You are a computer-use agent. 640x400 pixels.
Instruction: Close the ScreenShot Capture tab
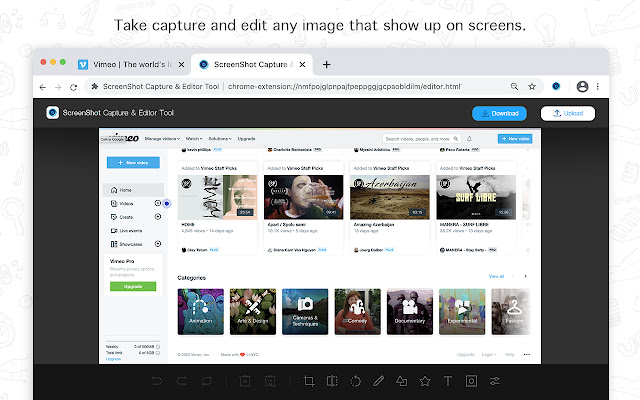(x=302, y=64)
